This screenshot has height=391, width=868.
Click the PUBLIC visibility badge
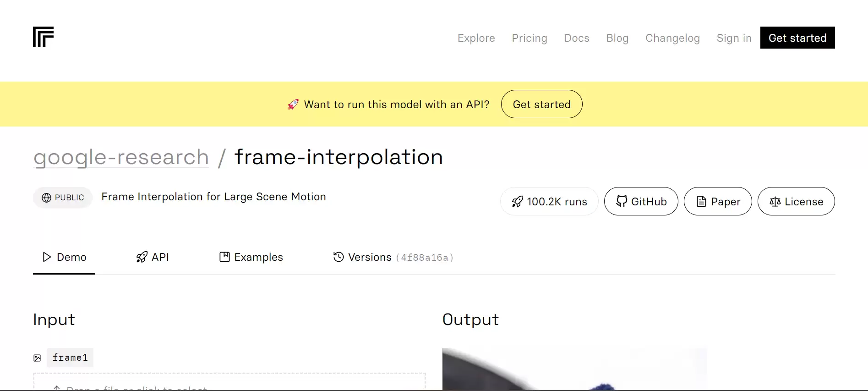pos(63,198)
